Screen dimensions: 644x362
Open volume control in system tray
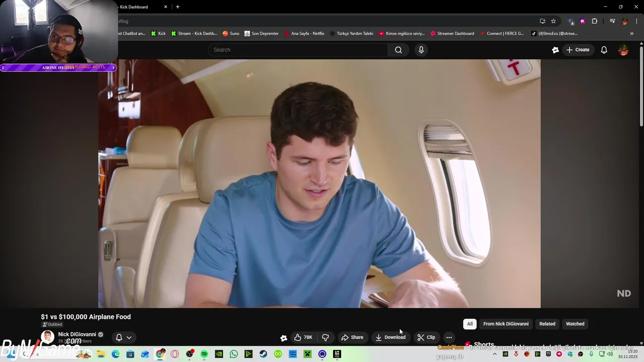coord(610,354)
